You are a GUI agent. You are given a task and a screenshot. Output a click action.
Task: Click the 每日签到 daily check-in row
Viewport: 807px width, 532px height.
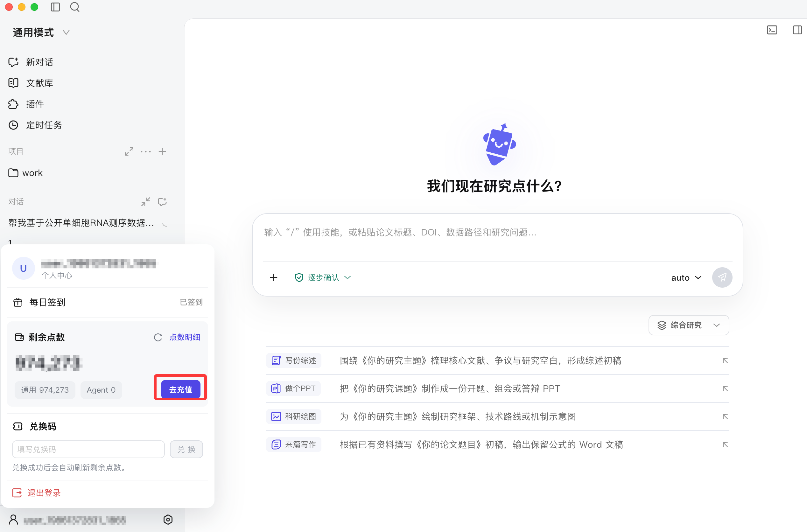[108, 302]
